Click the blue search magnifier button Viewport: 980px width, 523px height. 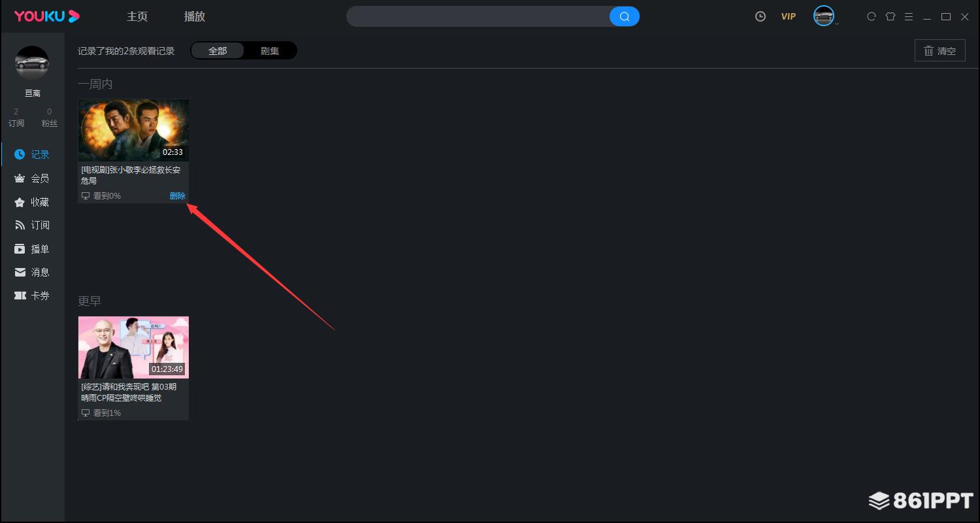[624, 16]
